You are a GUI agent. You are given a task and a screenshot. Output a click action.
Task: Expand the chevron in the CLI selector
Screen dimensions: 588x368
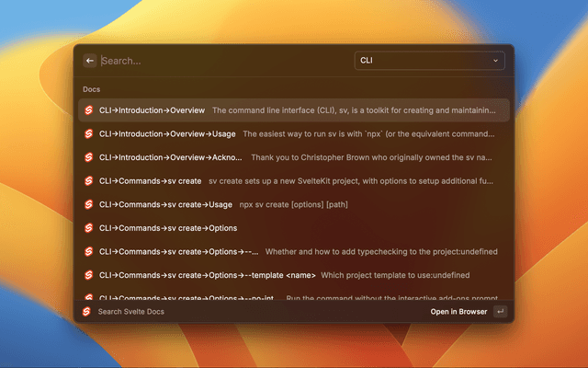pos(496,61)
